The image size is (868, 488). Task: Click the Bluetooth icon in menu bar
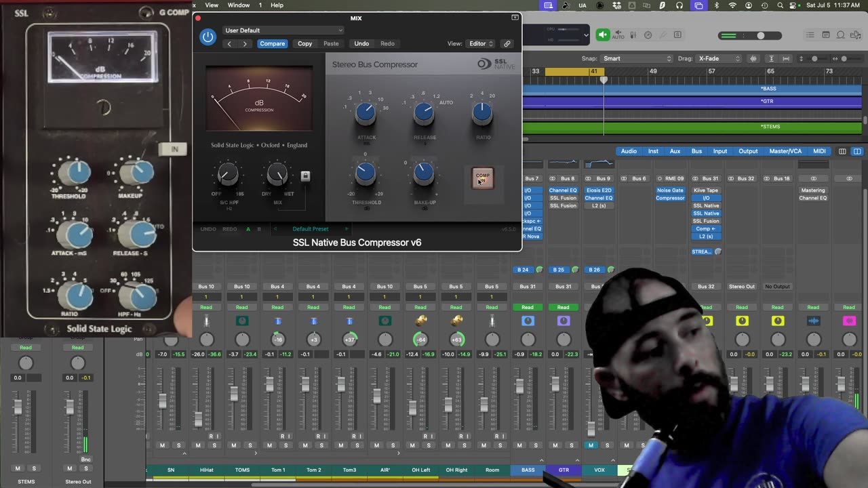(717, 5)
